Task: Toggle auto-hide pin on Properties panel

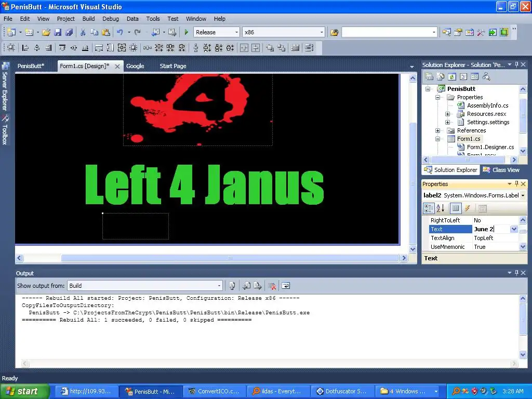Action: [x=516, y=183]
